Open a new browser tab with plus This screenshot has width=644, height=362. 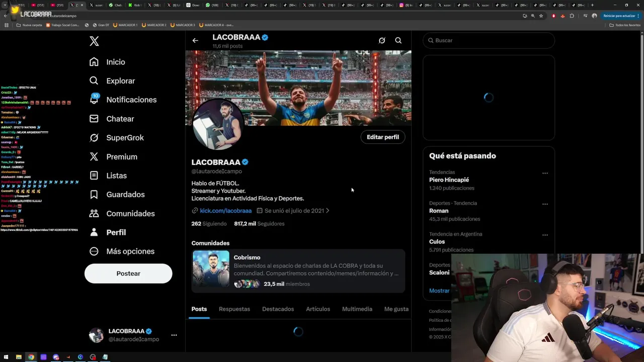(592, 5)
